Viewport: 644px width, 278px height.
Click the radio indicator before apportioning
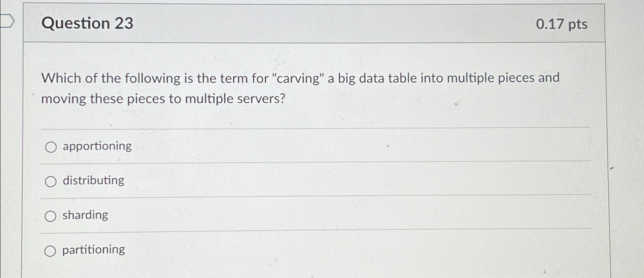point(50,147)
